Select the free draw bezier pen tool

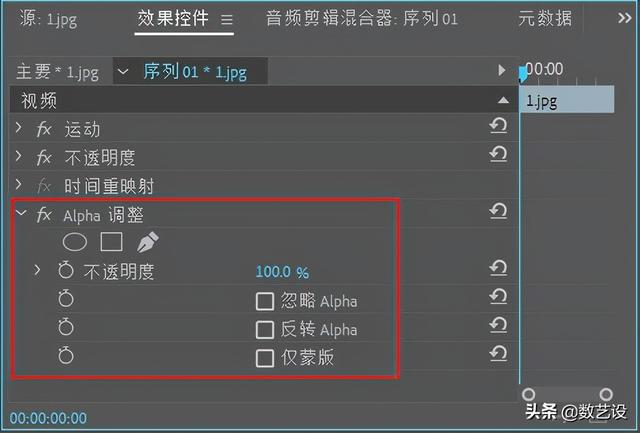pyautogui.click(x=147, y=242)
